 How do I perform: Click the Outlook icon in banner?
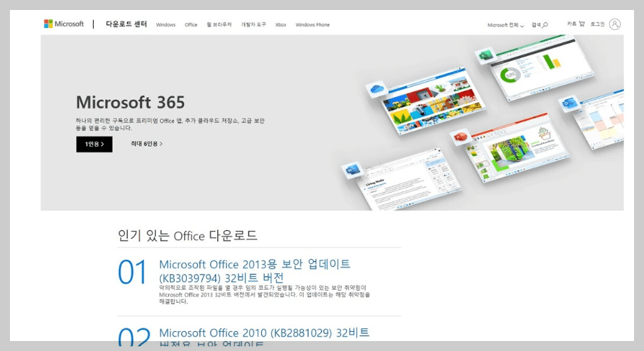click(570, 104)
